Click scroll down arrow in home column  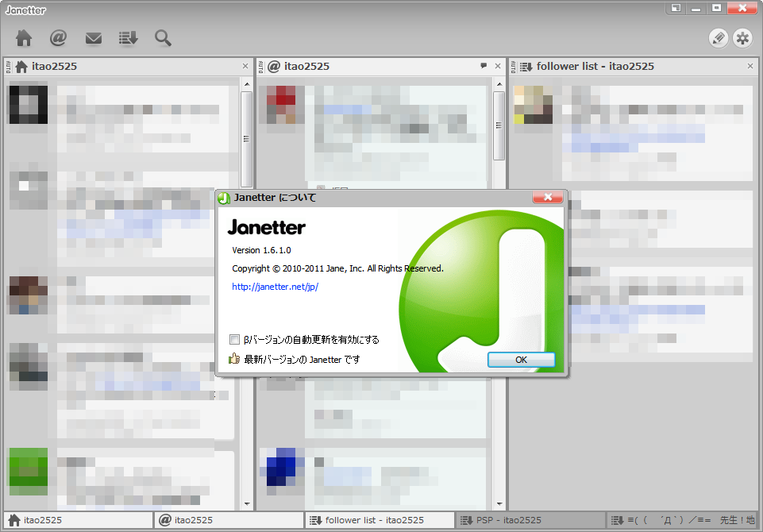tap(247, 503)
